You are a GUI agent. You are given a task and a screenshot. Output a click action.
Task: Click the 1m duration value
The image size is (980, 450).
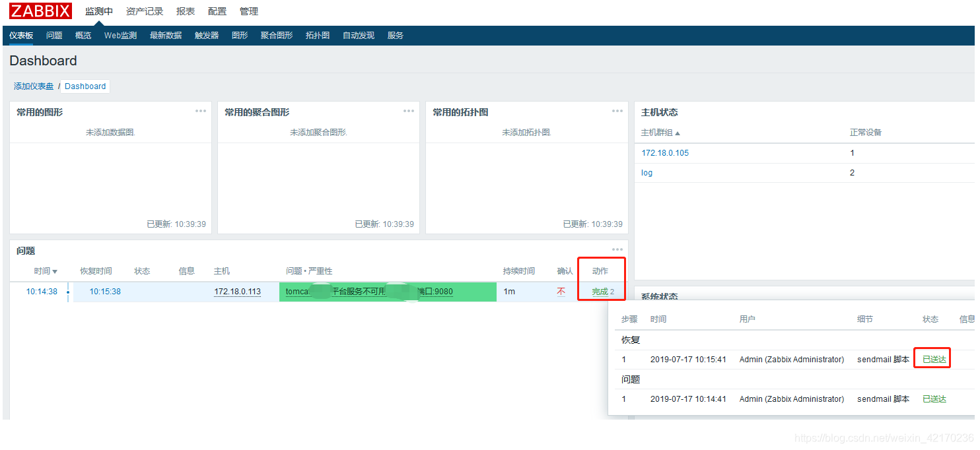509,292
